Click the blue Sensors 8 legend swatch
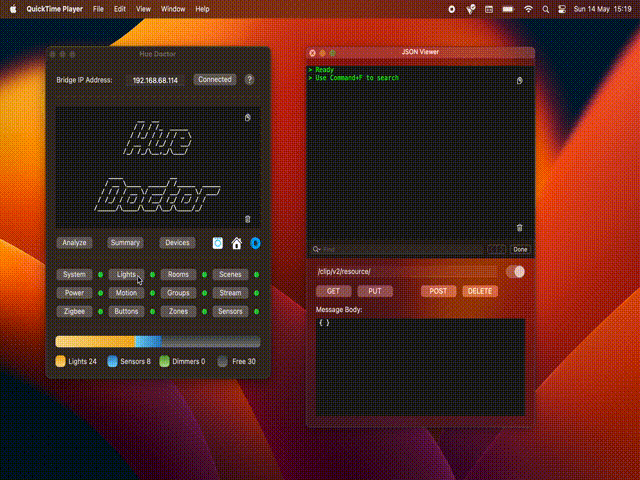Screen dimensions: 640x480 click(112, 361)
